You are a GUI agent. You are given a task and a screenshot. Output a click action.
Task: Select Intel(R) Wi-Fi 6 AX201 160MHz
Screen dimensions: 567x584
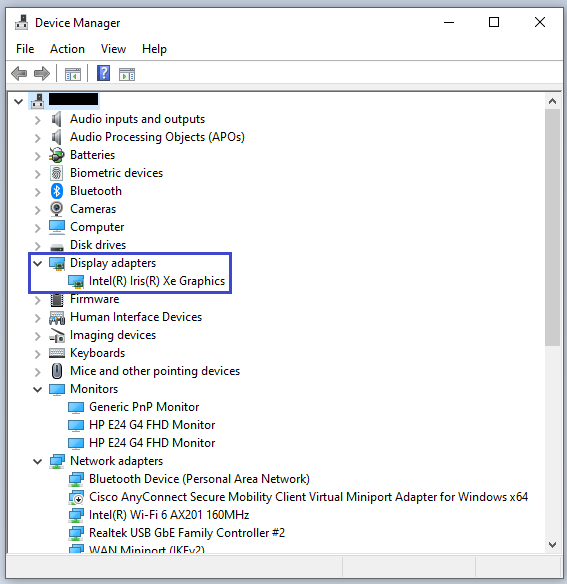tap(169, 515)
